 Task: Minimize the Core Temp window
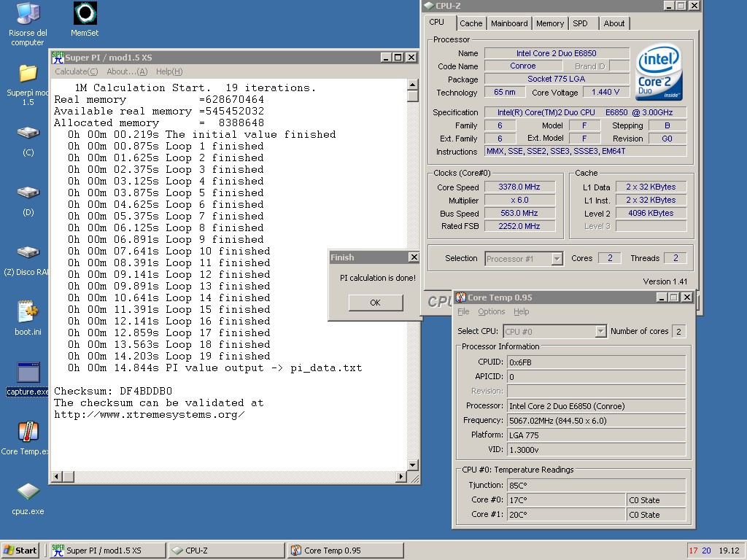tap(661, 297)
